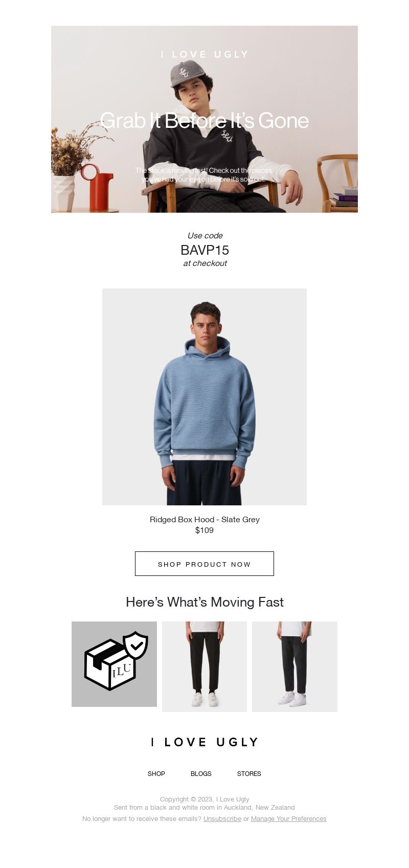The height and width of the screenshot is (868, 409).
Task: Click the Unsubscribe link
Action: [x=222, y=819]
